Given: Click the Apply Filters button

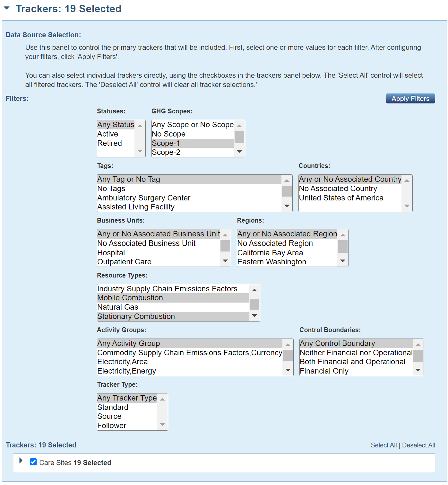Looking at the screenshot, I should pos(410,99).
